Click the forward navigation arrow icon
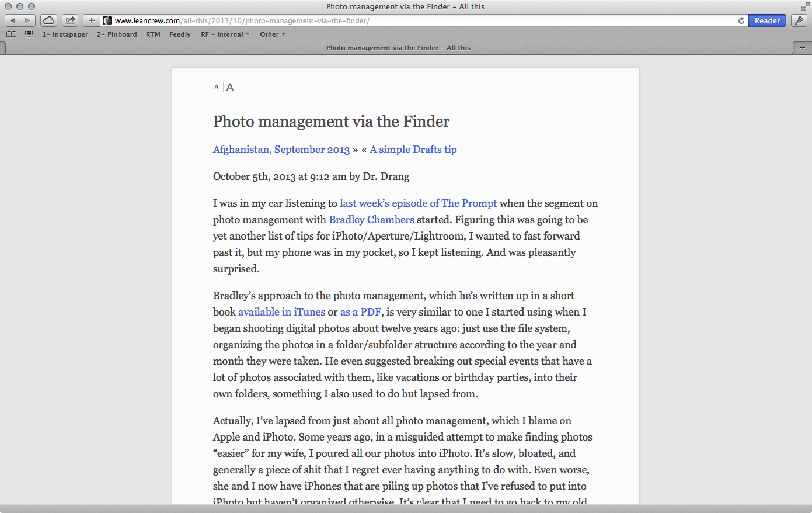The height and width of the screenshot is (513, 812). tap(26, 20)
